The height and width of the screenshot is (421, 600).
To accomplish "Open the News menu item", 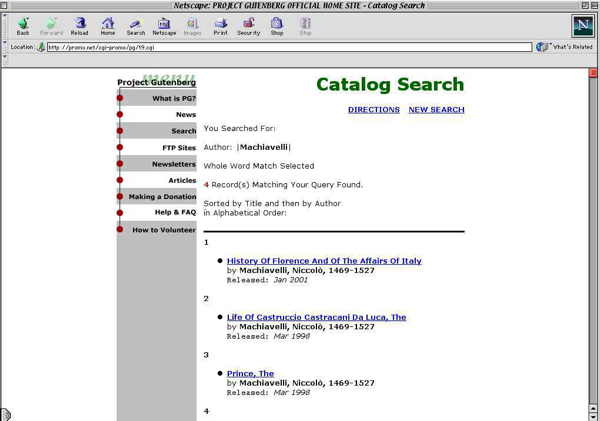I will pos(186,115).
